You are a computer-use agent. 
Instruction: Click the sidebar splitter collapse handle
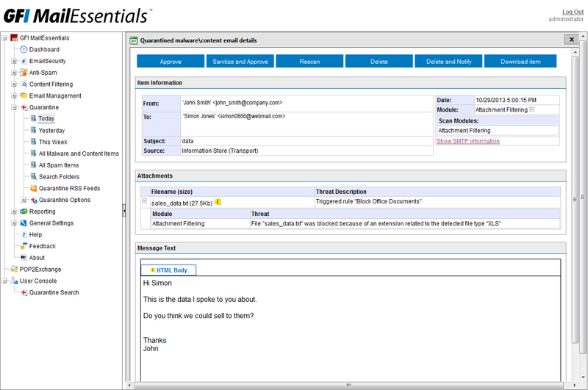pyautogui.click(x=124, y=211)
